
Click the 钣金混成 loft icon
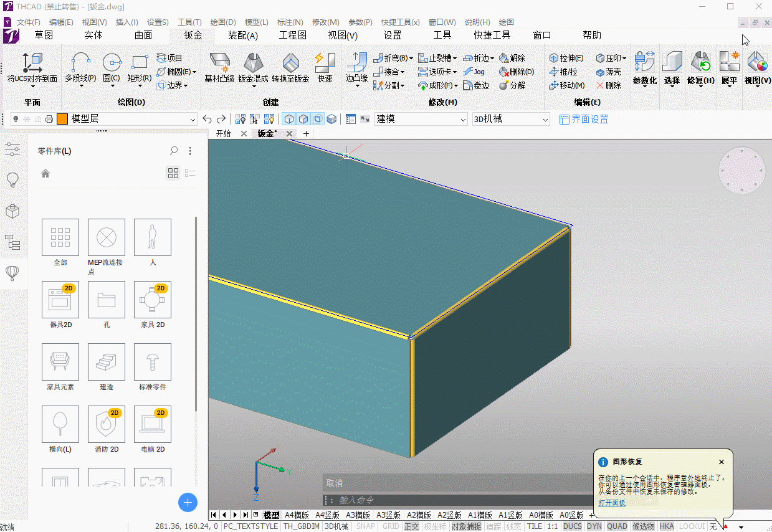(253, 68)
